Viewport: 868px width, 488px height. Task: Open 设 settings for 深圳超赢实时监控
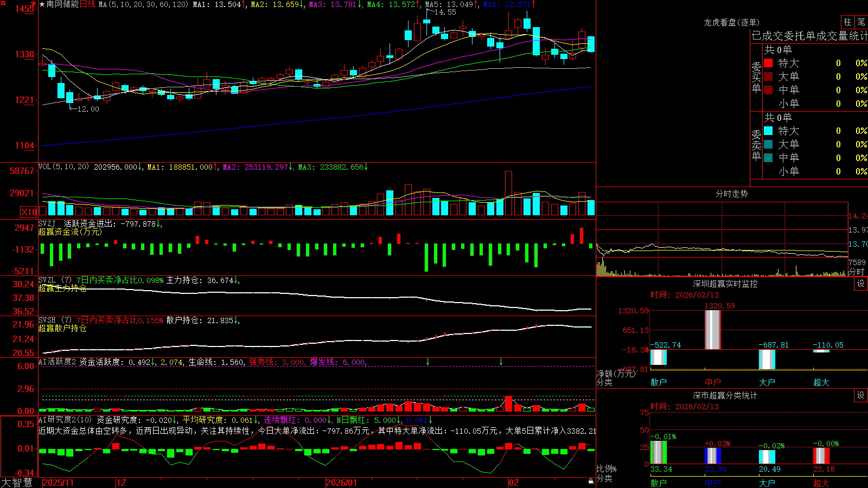(x=861, y=284)
